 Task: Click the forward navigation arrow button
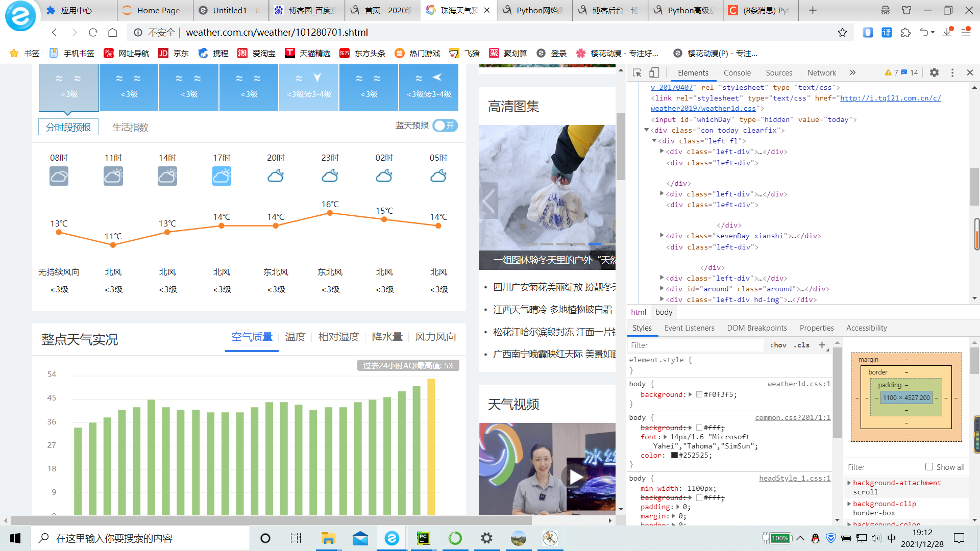(x=74, y=32)
